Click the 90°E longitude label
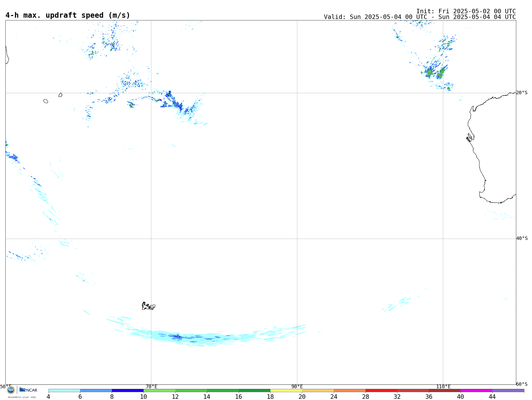 (x=297, y=386)
